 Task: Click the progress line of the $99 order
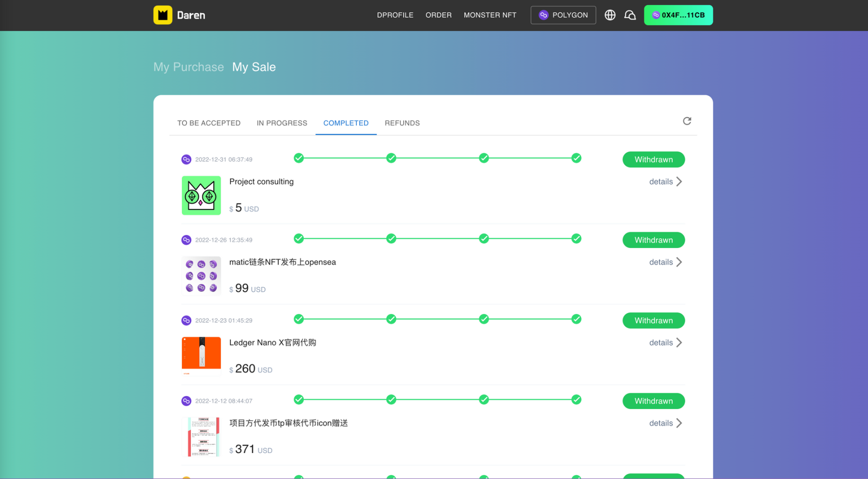click(x=437, y=239)
